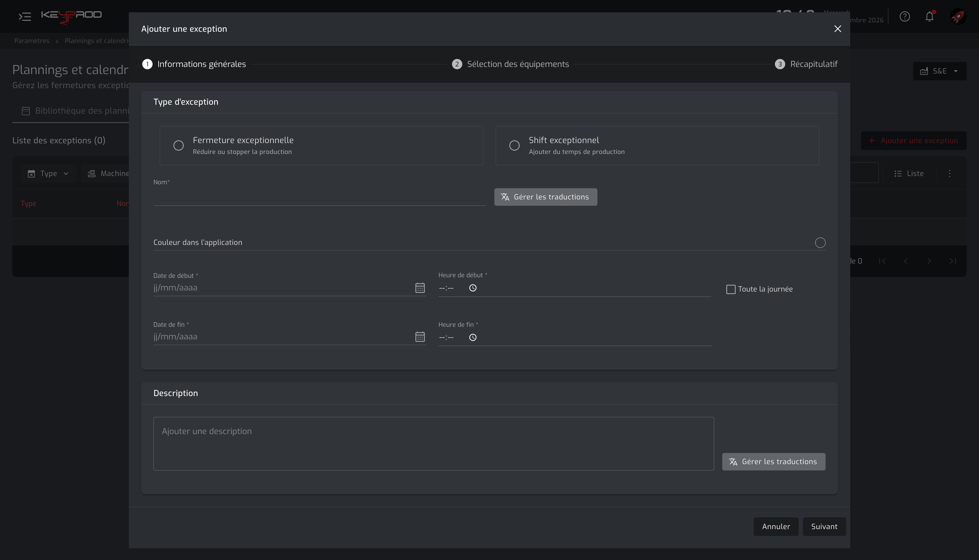This screenshot has width=979, height=560.
Task: Open the S&E site dropdown
Action: click(940, 71)
